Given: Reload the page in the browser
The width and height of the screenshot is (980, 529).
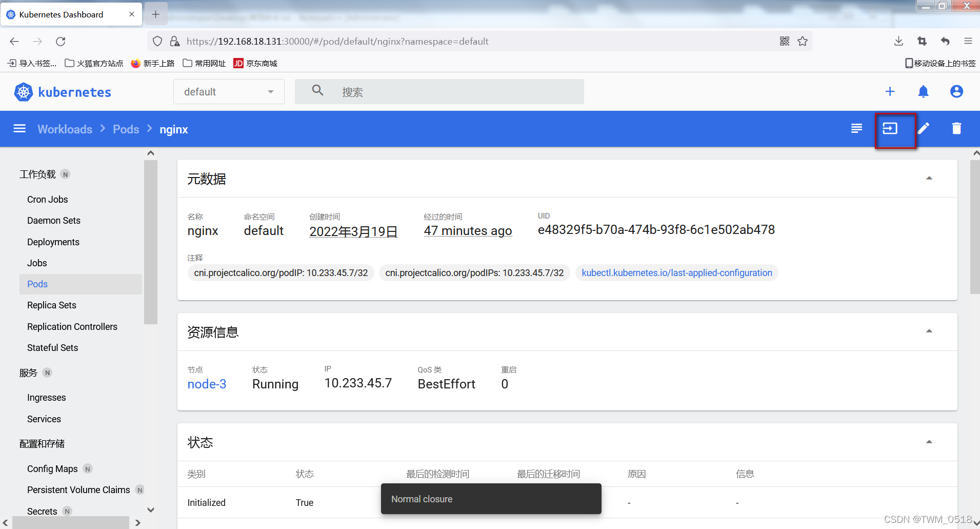Looking at the screenshot, I should [x=61, y=42].
